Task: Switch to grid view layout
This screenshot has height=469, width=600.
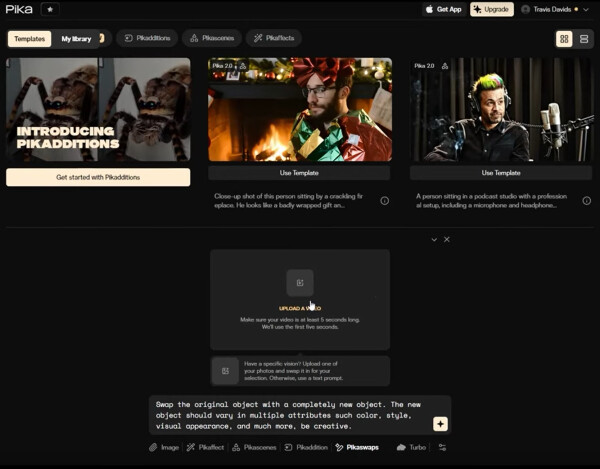Action: coord(564,39)
